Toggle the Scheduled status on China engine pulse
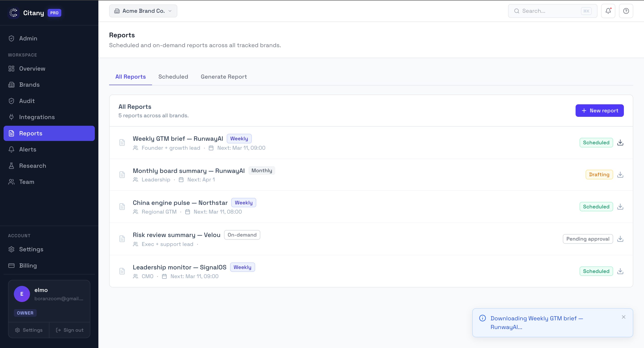The height and width of the screenshot is (348, 644). coord(596,206)
